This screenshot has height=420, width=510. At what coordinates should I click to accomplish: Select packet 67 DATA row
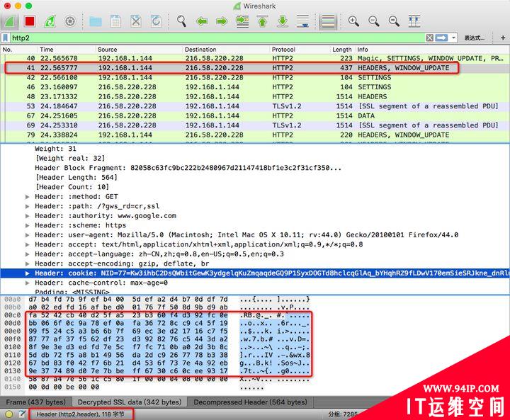[255, 116]
